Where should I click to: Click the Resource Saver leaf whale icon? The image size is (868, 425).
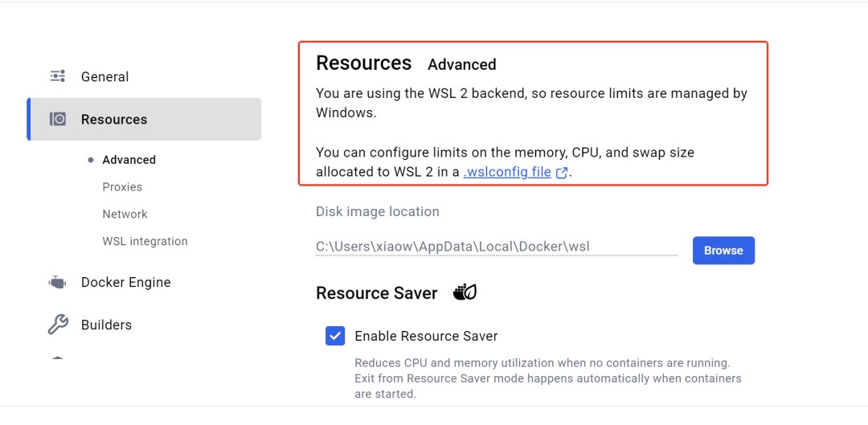click(x=465, y=292)
